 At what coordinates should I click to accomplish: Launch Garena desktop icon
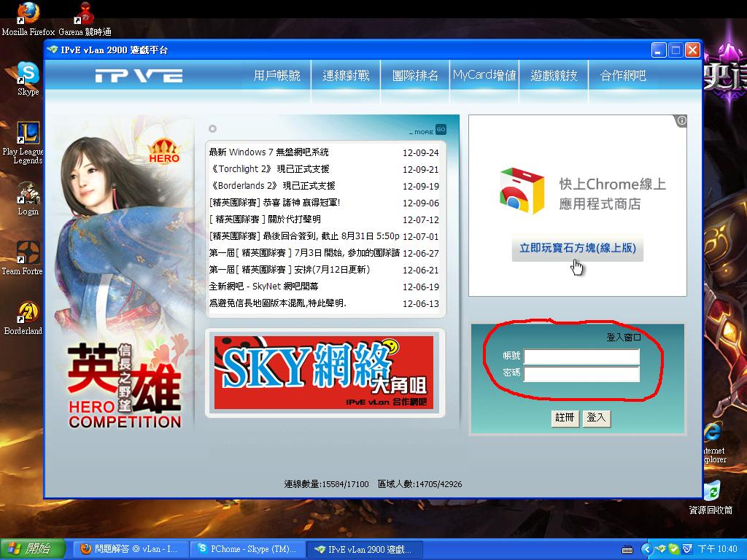[x=85, y=15]
